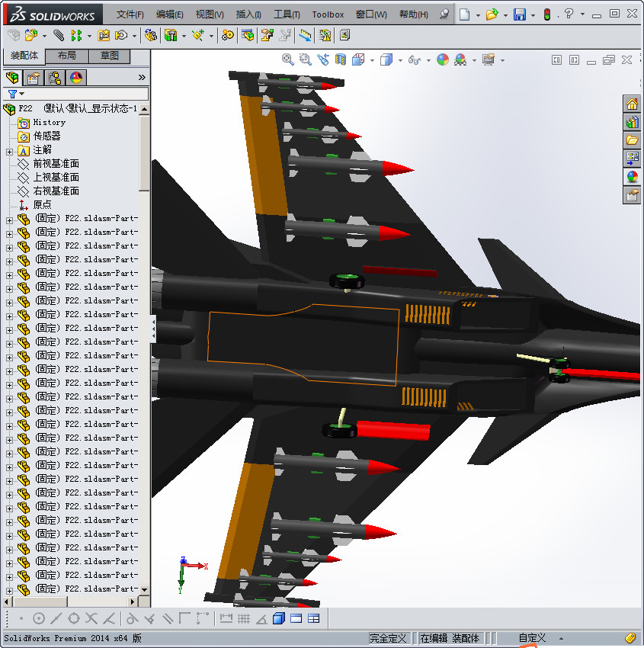Open Assembly Features dropdown arrow
The image size is (644, 648).
184,37
